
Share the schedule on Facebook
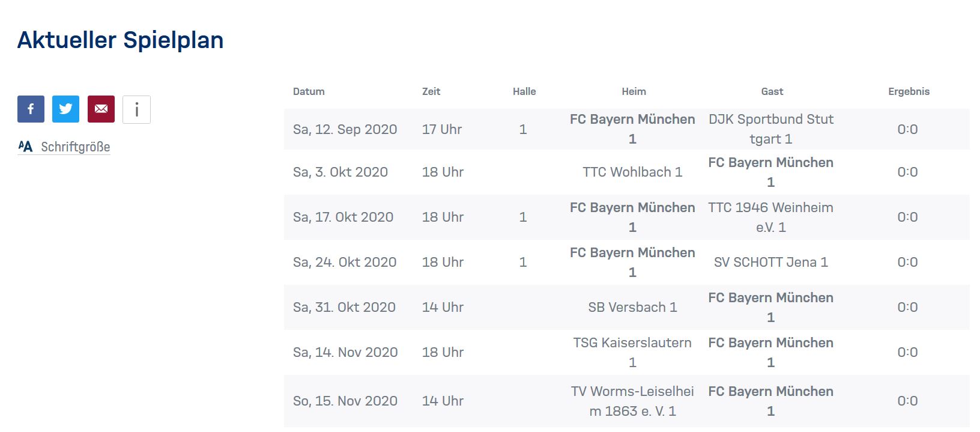pyautogui.click(x=31, y=109)
